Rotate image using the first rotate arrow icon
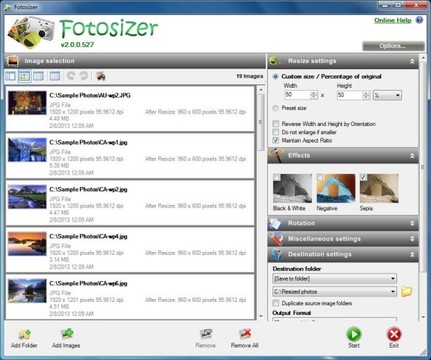Viewport: 431px width, 360px height. (x=71, y=76)
